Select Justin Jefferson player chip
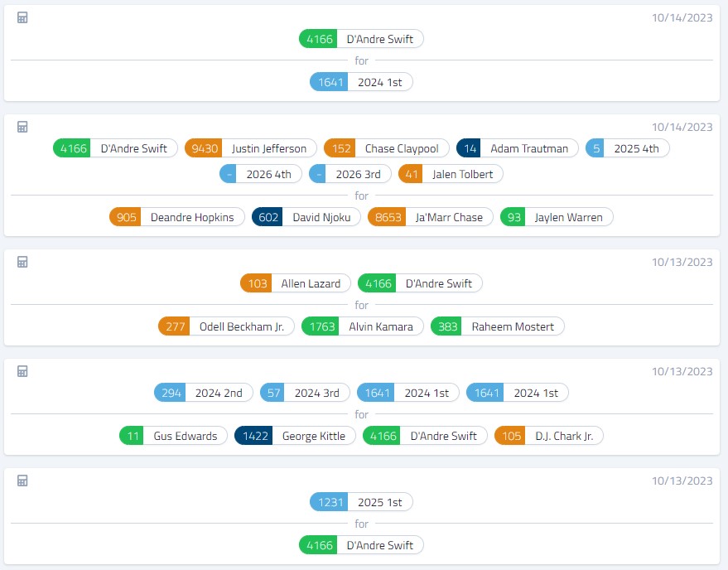This screenshot has height=570, width=728. click(251, 148)
